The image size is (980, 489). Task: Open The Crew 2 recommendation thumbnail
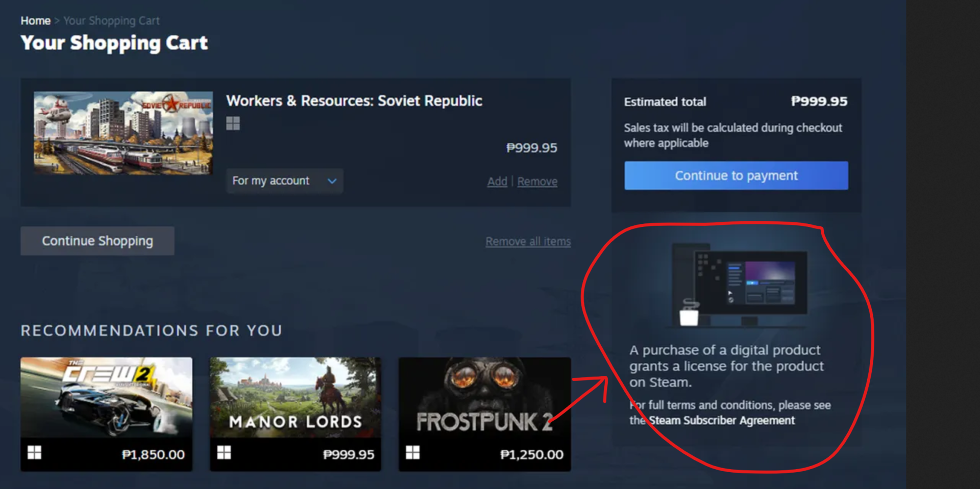(x=106, y=397)
